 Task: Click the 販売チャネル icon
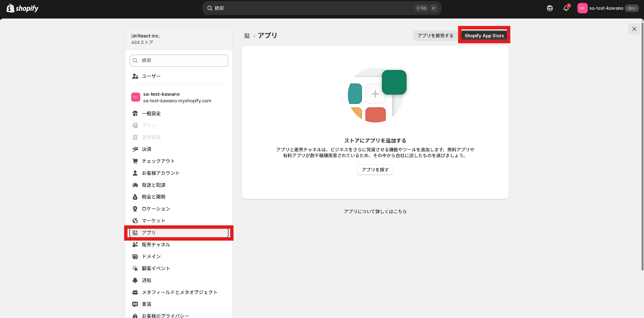tap(135, 245)
